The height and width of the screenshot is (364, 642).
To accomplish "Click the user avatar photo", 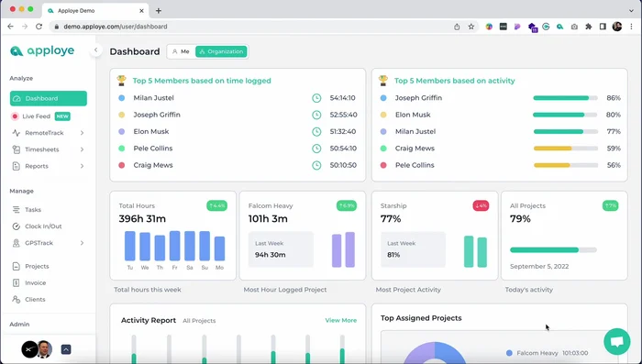I will 44,349.
